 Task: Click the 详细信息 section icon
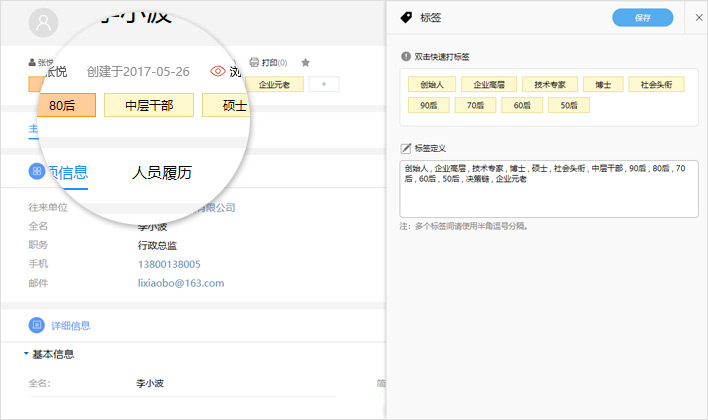coord(36,325)
